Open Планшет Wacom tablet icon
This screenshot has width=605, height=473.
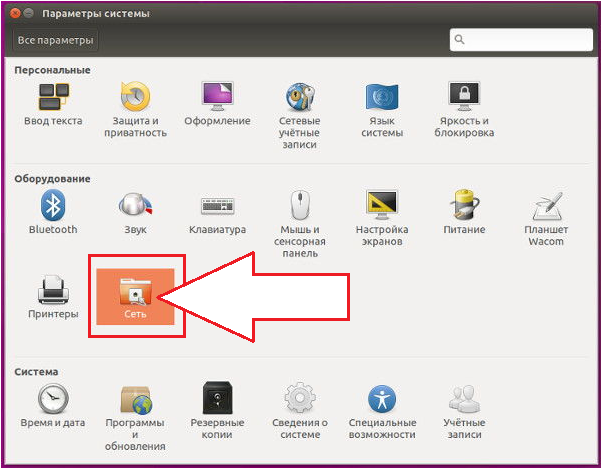(547, 206)
